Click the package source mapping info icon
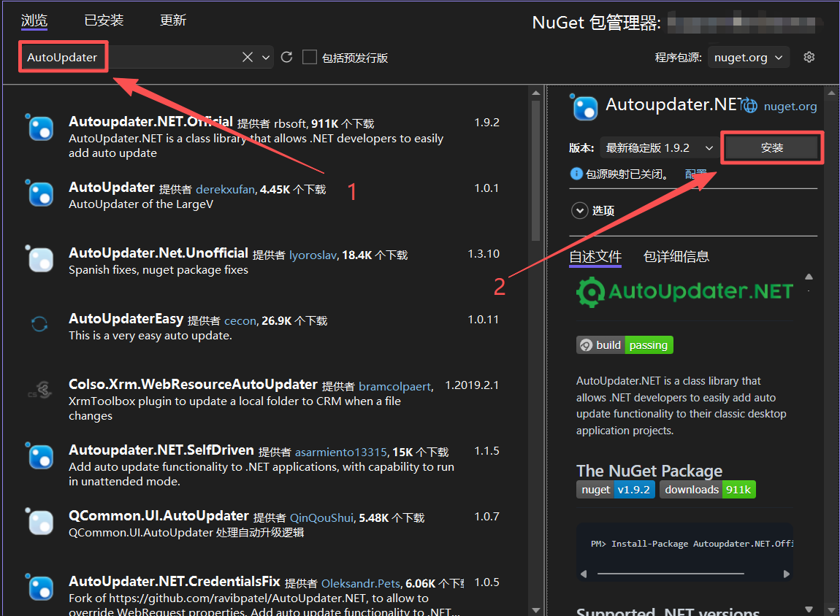 click(576, 174)
